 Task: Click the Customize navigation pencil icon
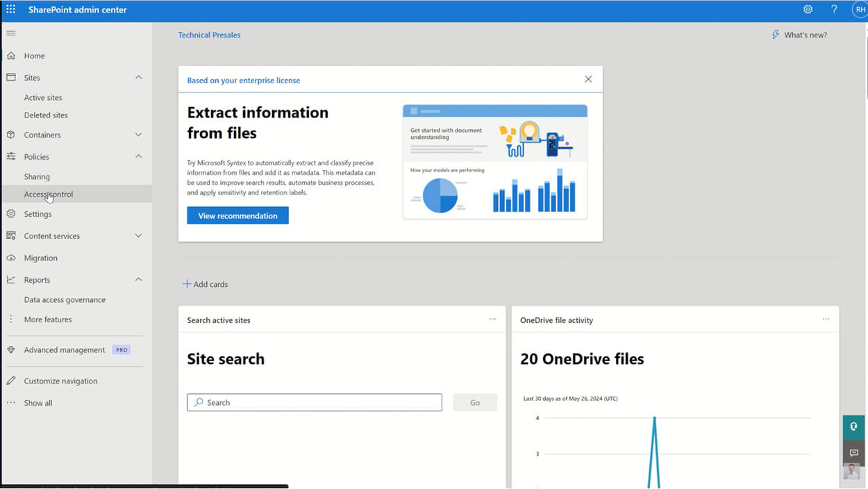11,381
